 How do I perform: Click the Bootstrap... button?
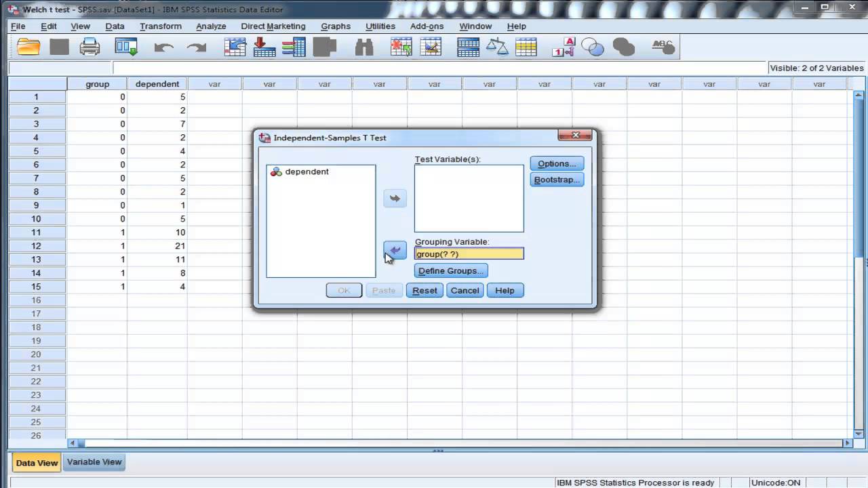(557, 180)
